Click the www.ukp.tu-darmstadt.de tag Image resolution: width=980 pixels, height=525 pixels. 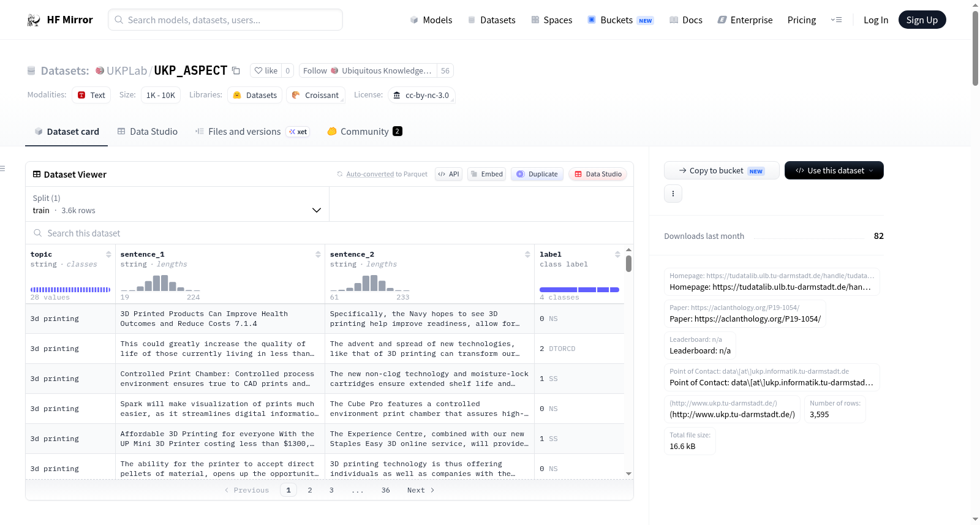(x=733, y=409)
